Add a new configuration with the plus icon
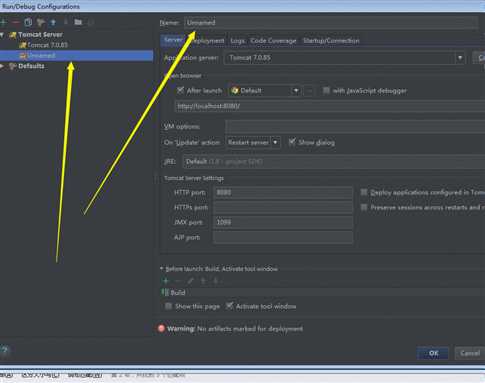 [3, 22]
